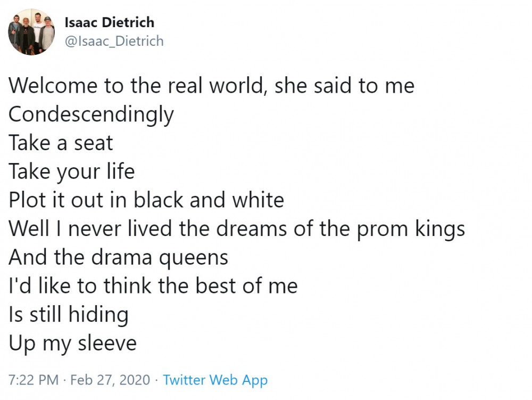Click the words 'she said to me'

[344, 86]
